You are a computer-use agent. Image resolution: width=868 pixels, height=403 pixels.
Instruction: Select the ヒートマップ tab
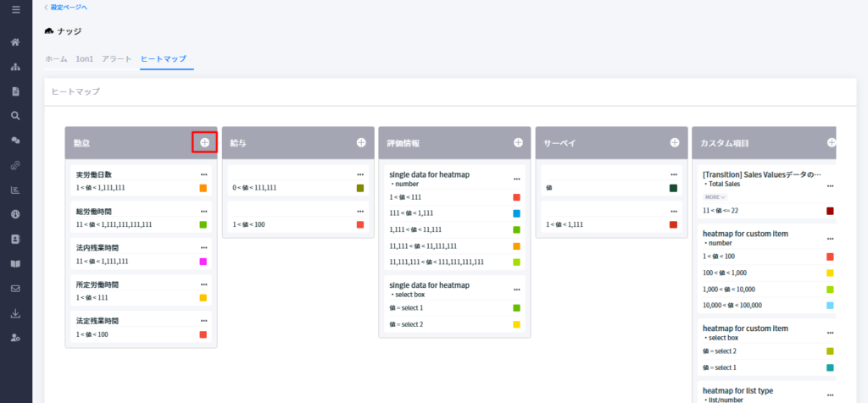coord(164,58)
